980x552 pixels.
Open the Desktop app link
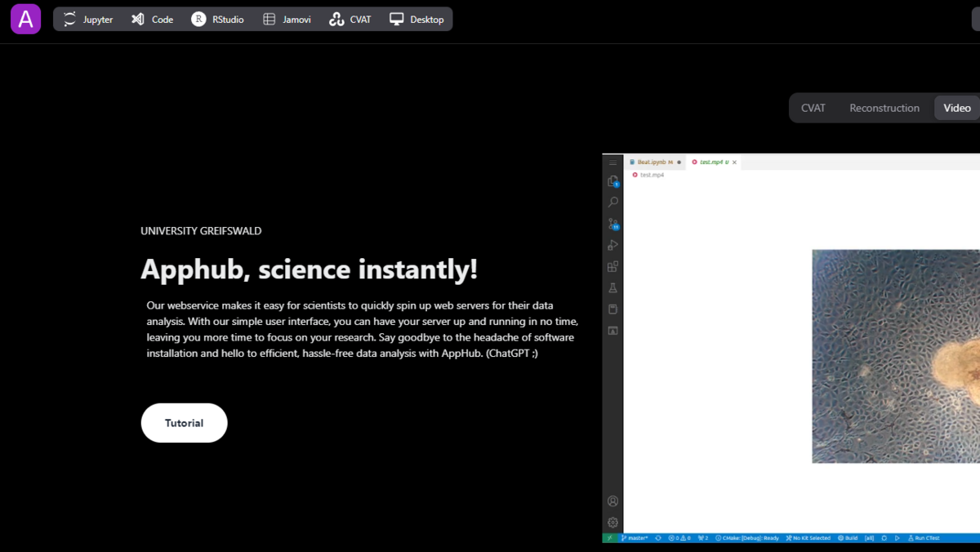click(x=416, y=20)
